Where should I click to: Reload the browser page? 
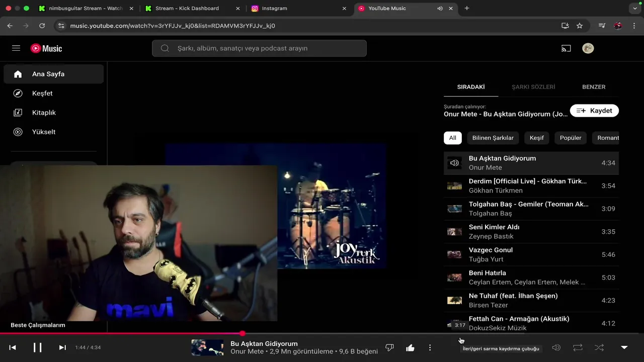click(x=42, y=26)
